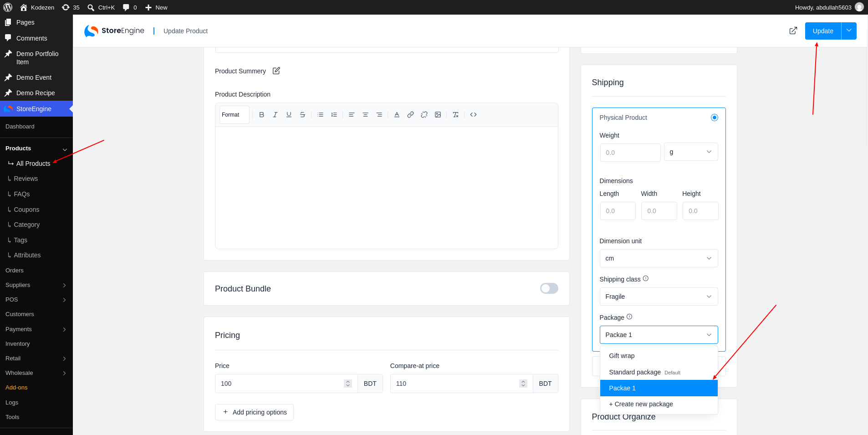Click Package info icon
Viewport: 868px width, 435px height.
(629, 317)
